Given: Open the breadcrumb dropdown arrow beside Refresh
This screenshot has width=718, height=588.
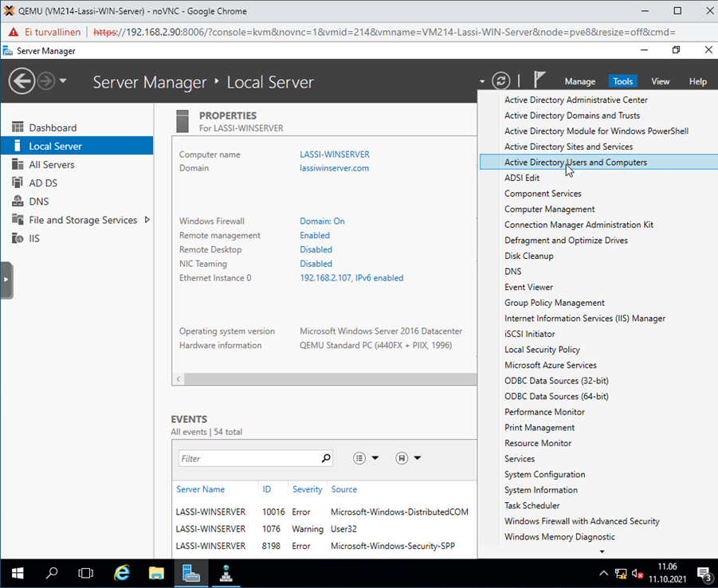Looking at the screenshot, I should [x=482, y=81].
